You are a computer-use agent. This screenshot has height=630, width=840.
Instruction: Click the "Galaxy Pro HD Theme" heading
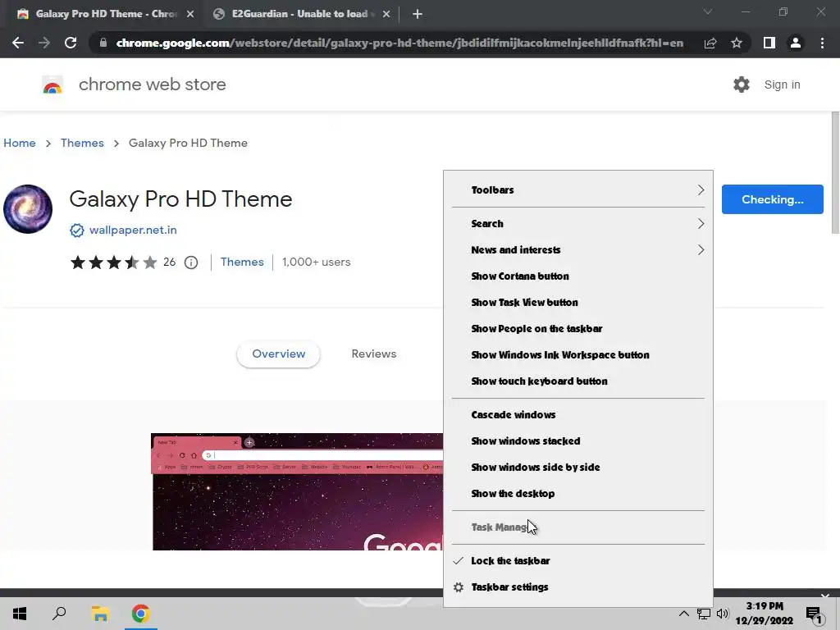tap(181, 199)
